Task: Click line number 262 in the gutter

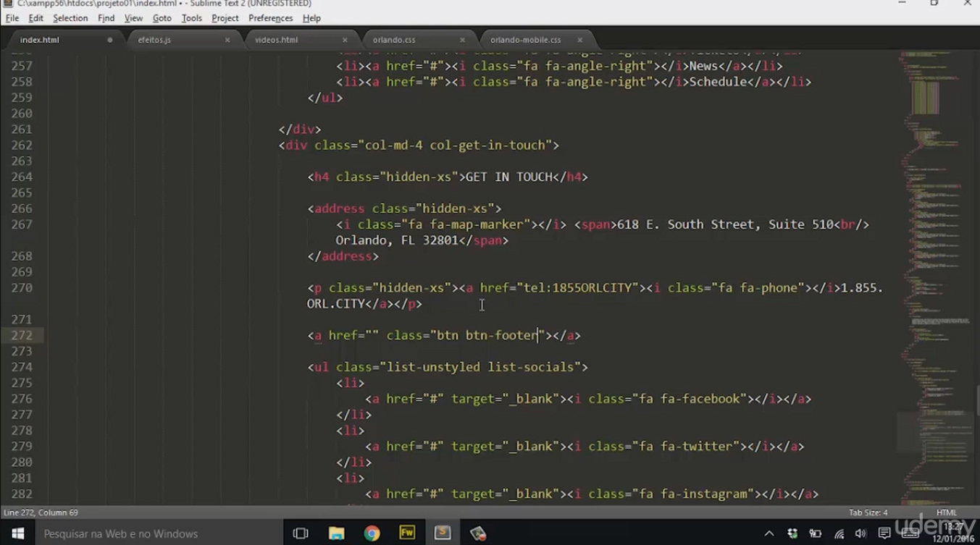Action: pos(22,145)
